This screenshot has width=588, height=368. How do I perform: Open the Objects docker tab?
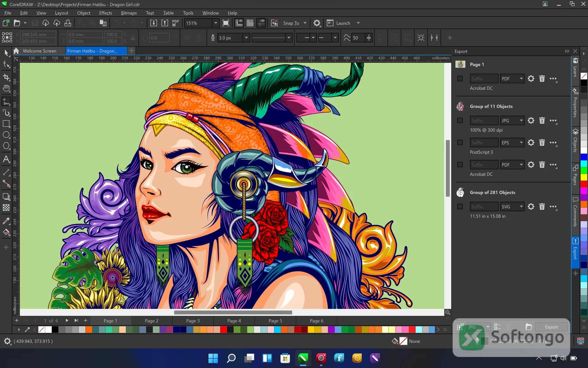pyautogui.click(x=575, y=141)
